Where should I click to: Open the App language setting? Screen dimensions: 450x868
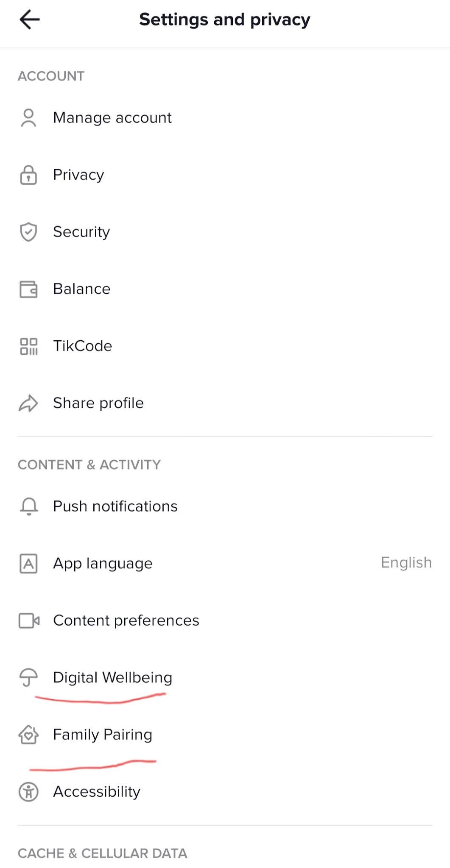[103, 563]
